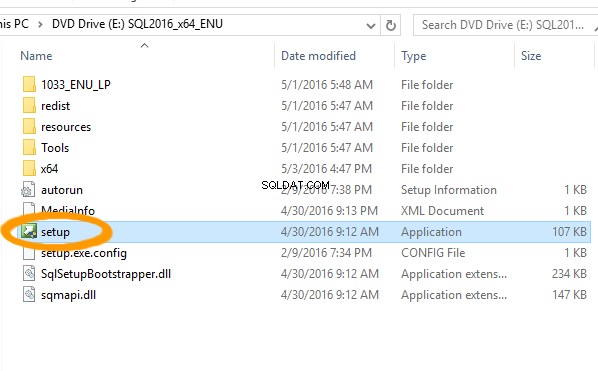The width and height of the screenshot is (598, 371).
Task: Select the SqlSetupBootstrapper.dll file icon
Action: click(x=29, y=273)
